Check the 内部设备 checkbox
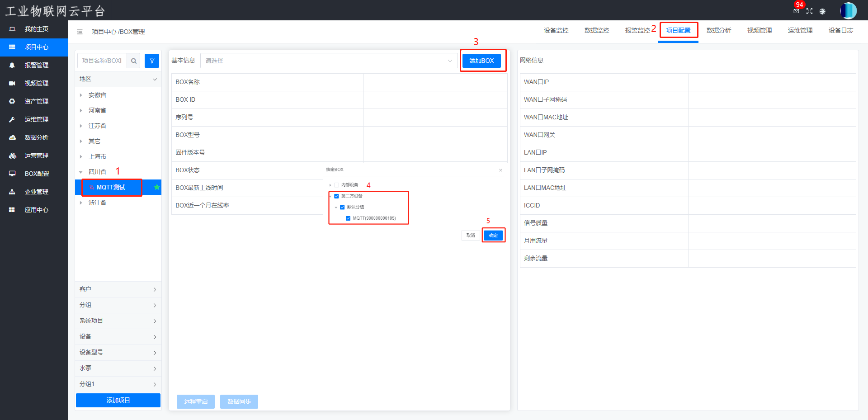The width and height of the screenshot is (868, 420). click(336, 185)
